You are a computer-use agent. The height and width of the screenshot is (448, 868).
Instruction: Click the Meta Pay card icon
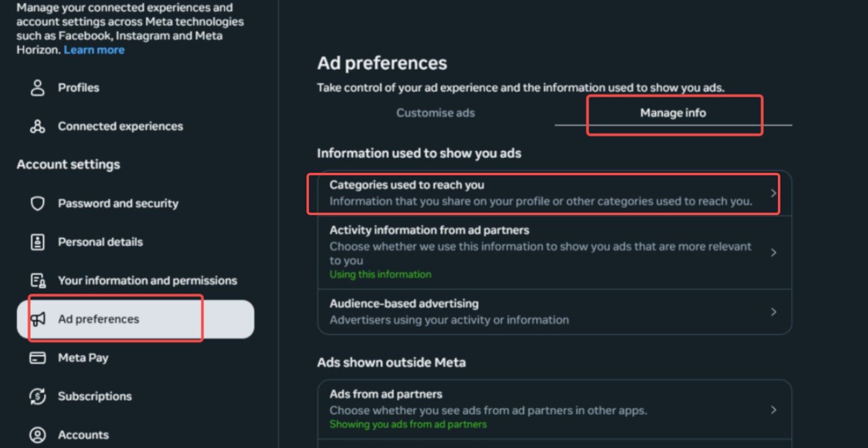point(38,358)
